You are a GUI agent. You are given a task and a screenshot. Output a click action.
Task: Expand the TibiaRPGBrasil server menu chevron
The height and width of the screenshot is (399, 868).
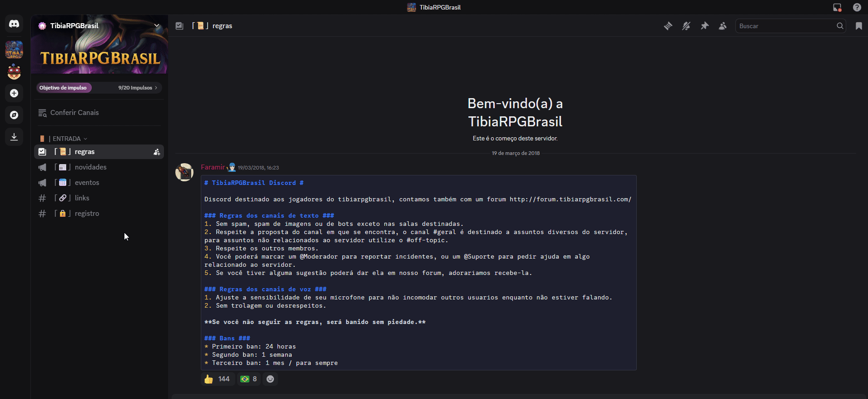click(157, 25)
